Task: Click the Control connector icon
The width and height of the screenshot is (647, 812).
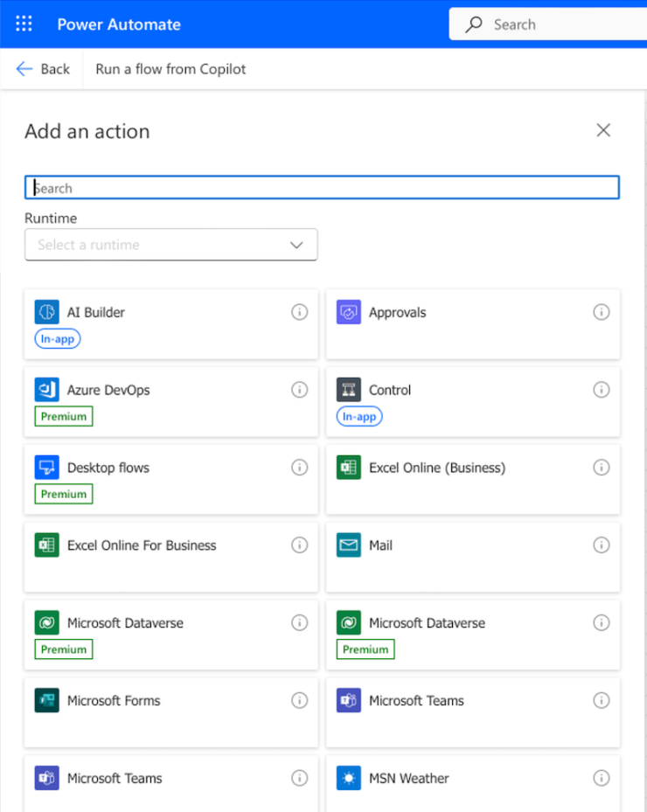Action: click(x=350, y=389)
